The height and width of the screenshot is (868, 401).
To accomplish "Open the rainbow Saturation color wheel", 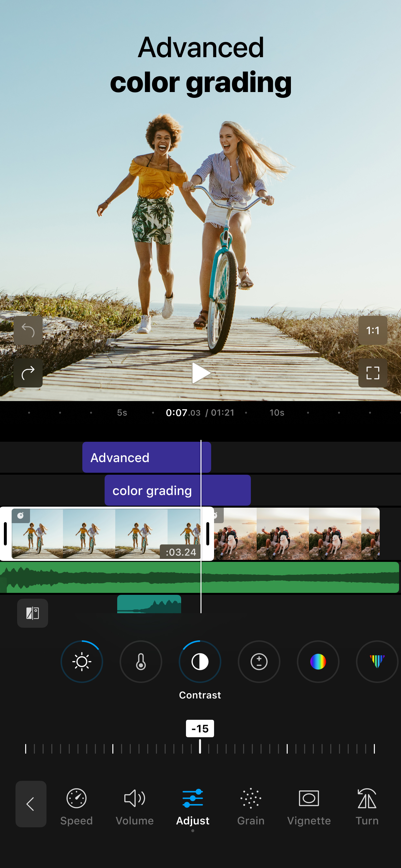I will (x=318, y=661).
